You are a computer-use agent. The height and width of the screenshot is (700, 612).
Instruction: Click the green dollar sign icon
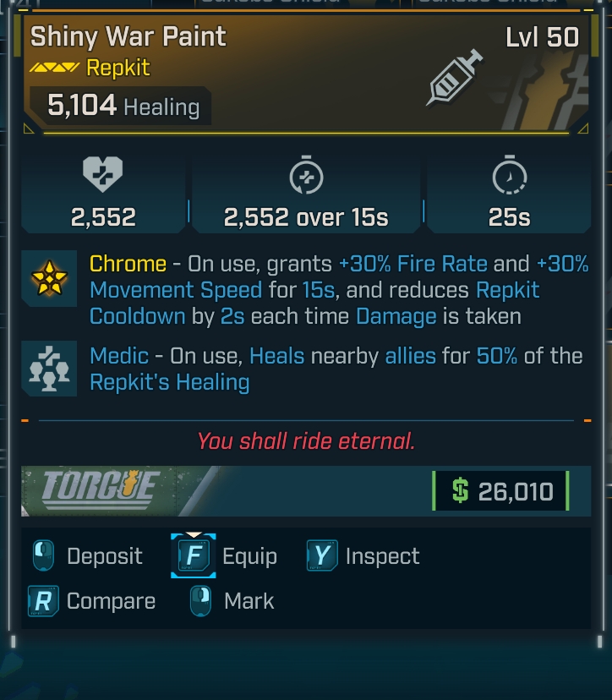pyautogui.click(x=460, y=491)
